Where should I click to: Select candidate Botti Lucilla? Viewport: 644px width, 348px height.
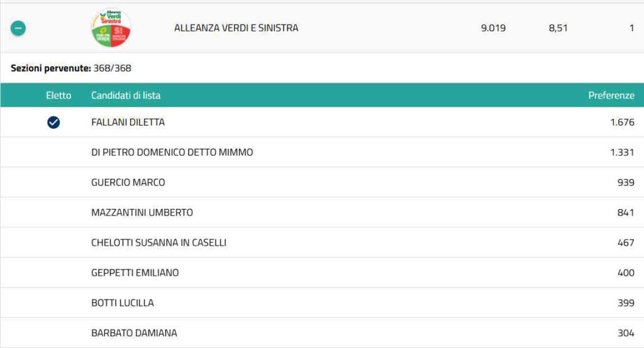pos(122,303)
